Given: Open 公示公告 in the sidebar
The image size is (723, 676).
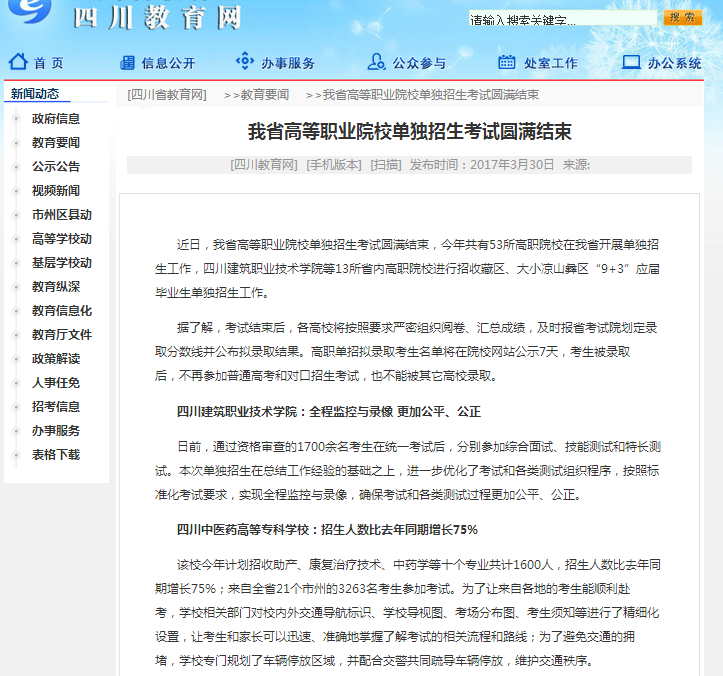Looking at the screenshot, I should tap(55, 167).
